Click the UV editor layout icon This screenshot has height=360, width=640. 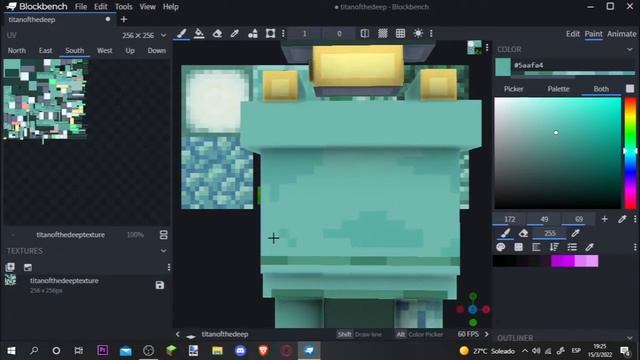click(x=164, y=235)
